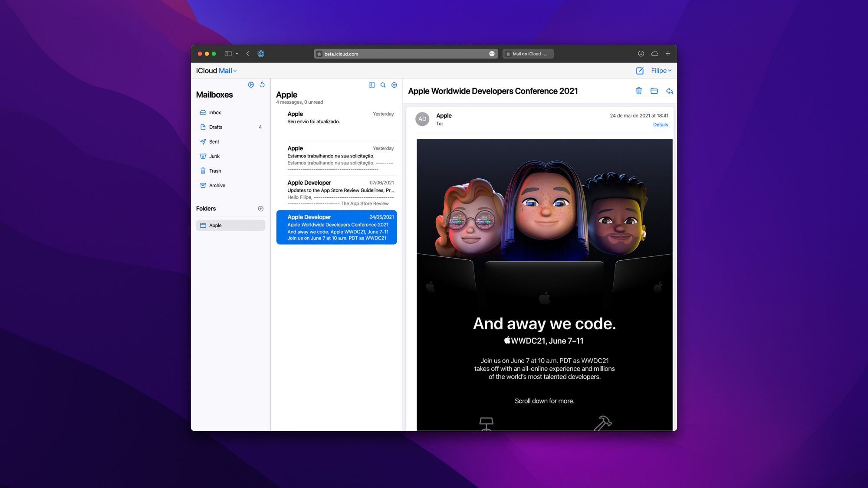This screenshot has width=868, height=488.
Task: Open the mailbox settings gear icon
Action: (x=251, y=85)
